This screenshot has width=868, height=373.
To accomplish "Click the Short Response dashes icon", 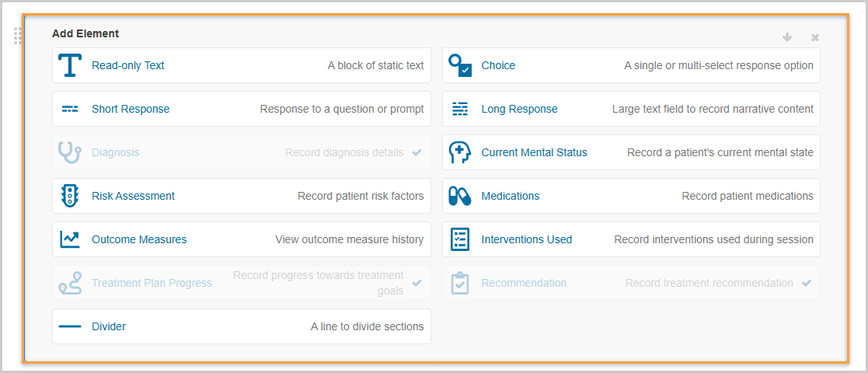I will coord(70,109).
